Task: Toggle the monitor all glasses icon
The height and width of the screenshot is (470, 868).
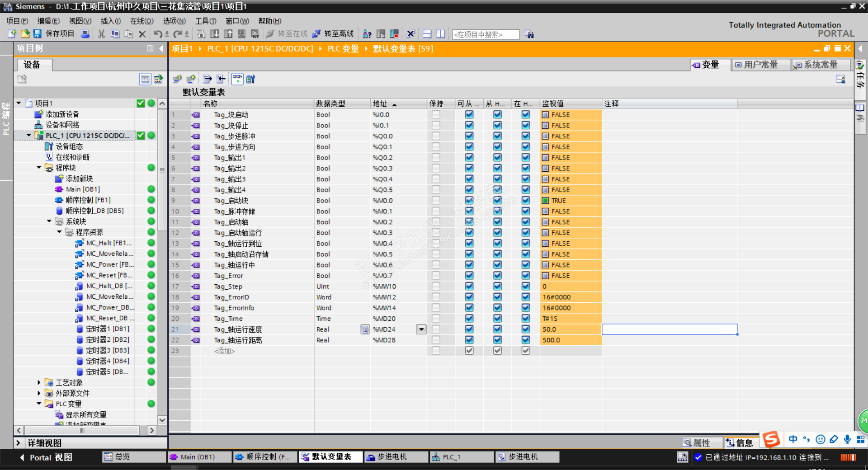Action: 237,79
